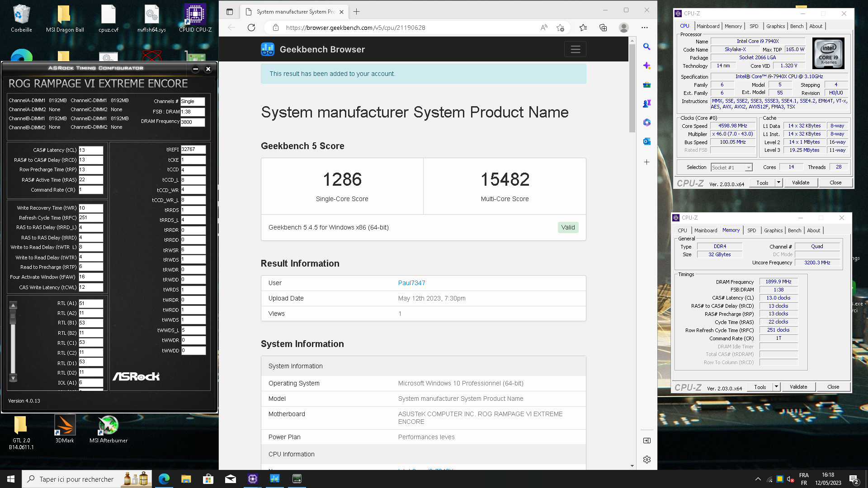The height and width of the screenshot is (488, 868).
Task: Open the read aloud icon in address bar
Action: pos(544,28)
